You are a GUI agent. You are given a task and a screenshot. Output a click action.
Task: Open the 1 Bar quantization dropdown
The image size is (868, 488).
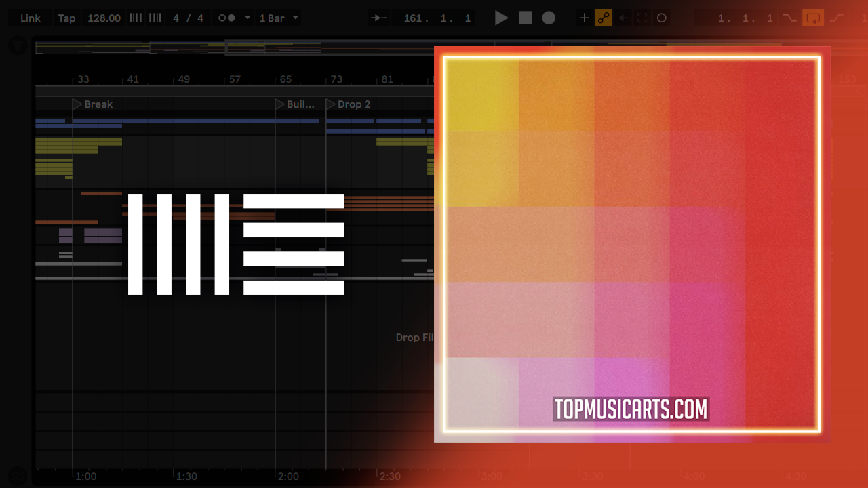point(279,18)
